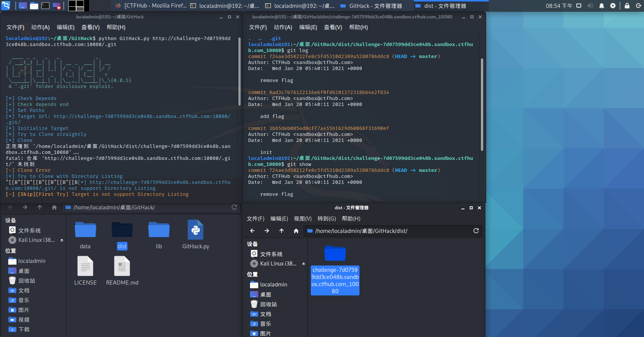Open 文件系统 in GitHack manager sidebar
Image resolution: width=644 pixels, height=337 pixels.
pyautogui.click(x=30, y=230)
